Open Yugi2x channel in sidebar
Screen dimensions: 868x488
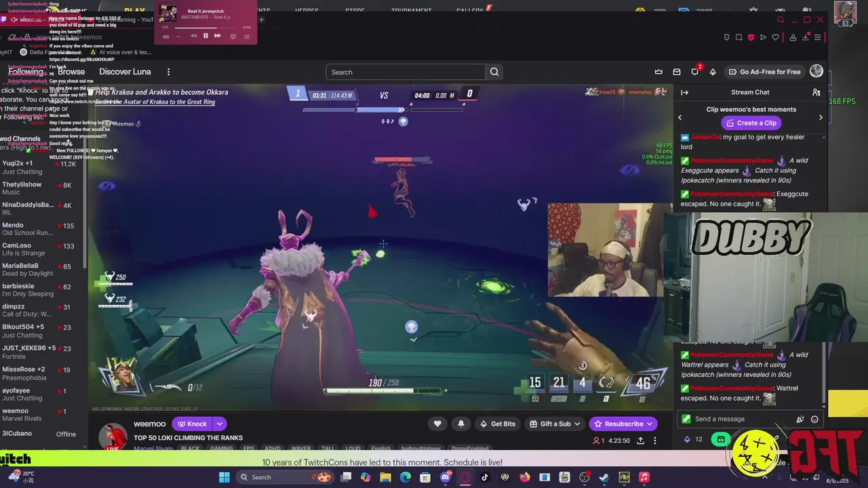coord(42,167)
